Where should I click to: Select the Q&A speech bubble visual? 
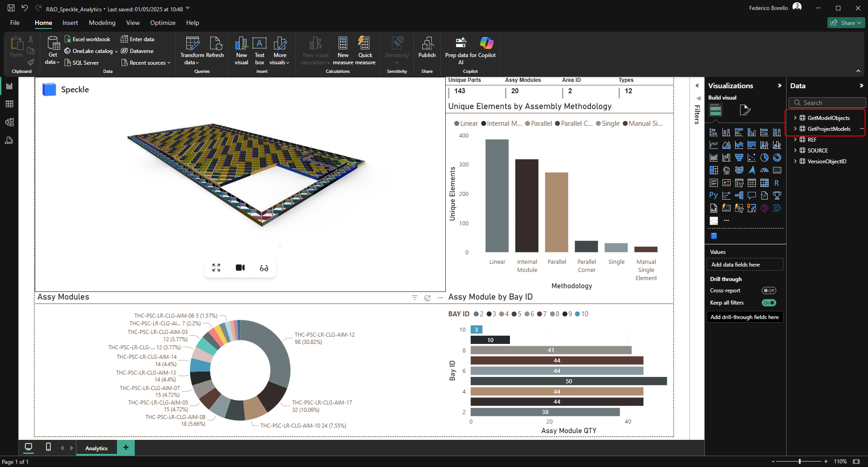click(752, 195)
